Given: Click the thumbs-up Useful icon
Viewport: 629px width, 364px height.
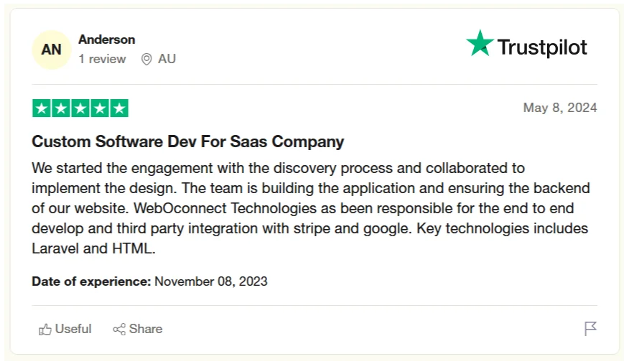Looking at the screenshot, I should (45, 329).
